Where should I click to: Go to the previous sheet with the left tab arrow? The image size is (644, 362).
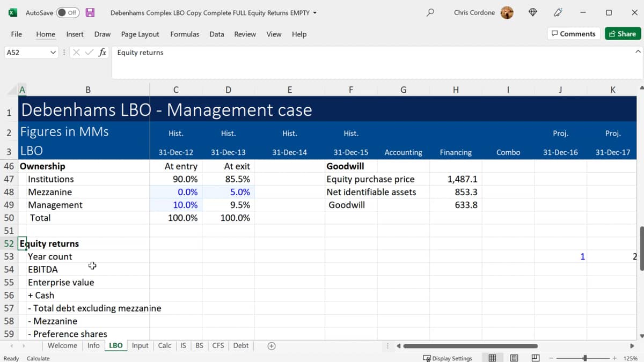[x=11, y=346]
